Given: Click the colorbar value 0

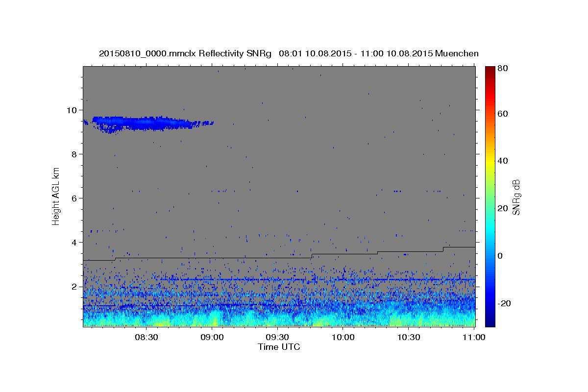Looking at the screenshot, I should coord(501,256).
